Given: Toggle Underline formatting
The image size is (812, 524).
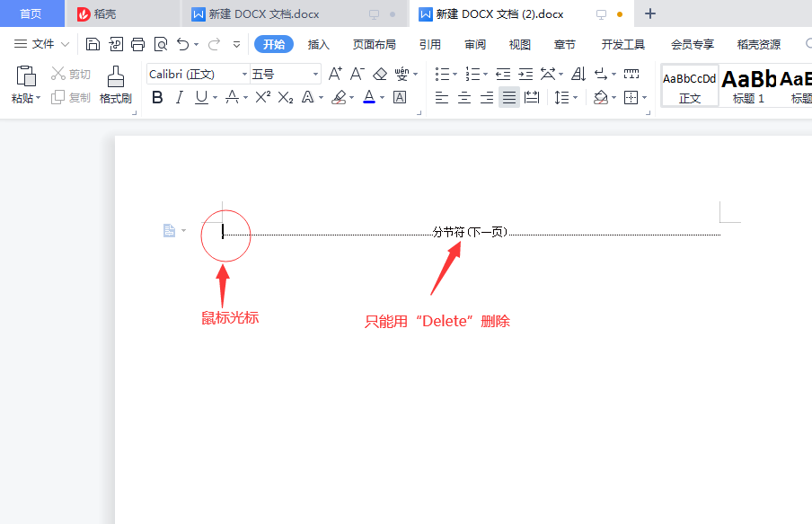Looking at the screenshot, I should coord(201,97).
